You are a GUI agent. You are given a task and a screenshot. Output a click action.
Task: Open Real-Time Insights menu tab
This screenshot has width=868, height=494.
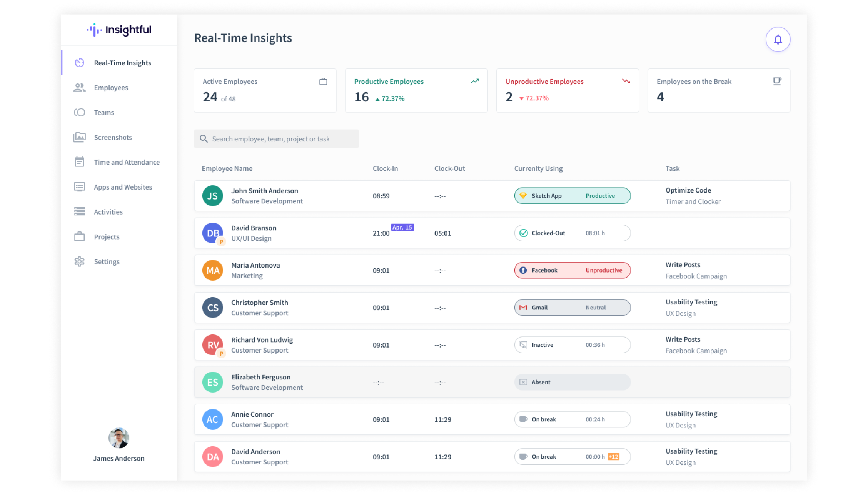(122, 62)
